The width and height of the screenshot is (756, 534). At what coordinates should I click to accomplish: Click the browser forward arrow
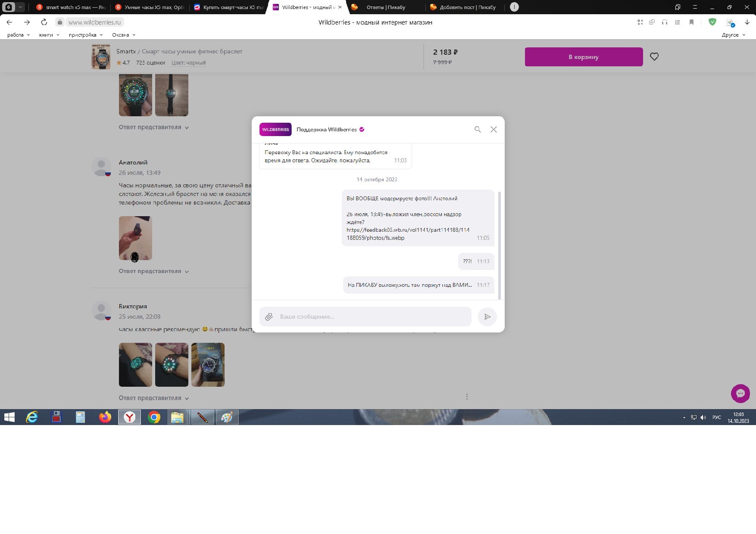tap(27, 22)
